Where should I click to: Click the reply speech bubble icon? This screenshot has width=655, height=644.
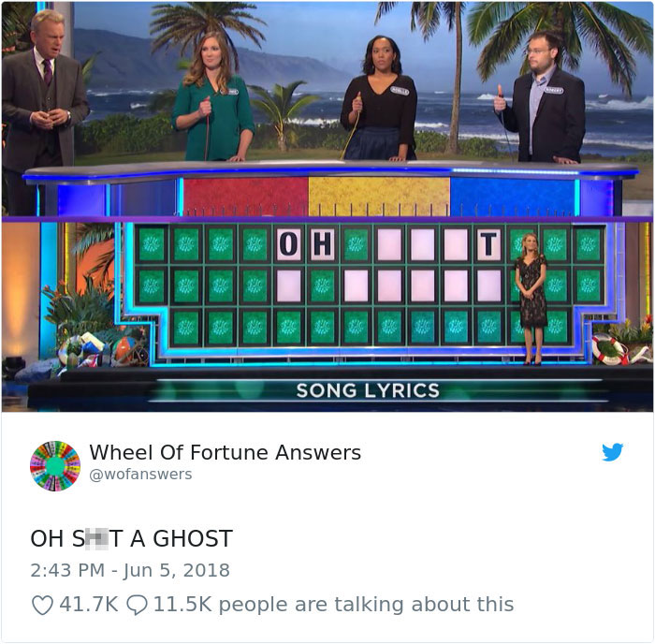(137, 605)
